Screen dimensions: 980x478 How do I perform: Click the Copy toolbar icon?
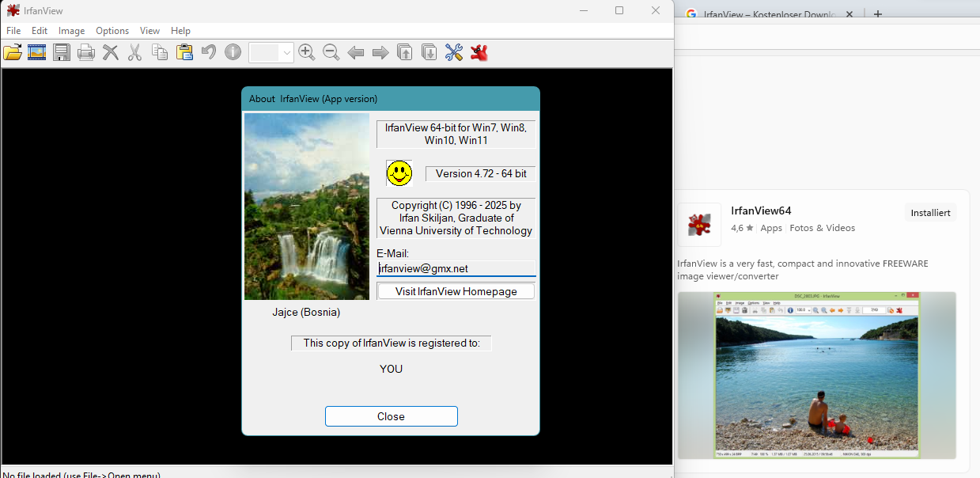[x=160, y=53]
